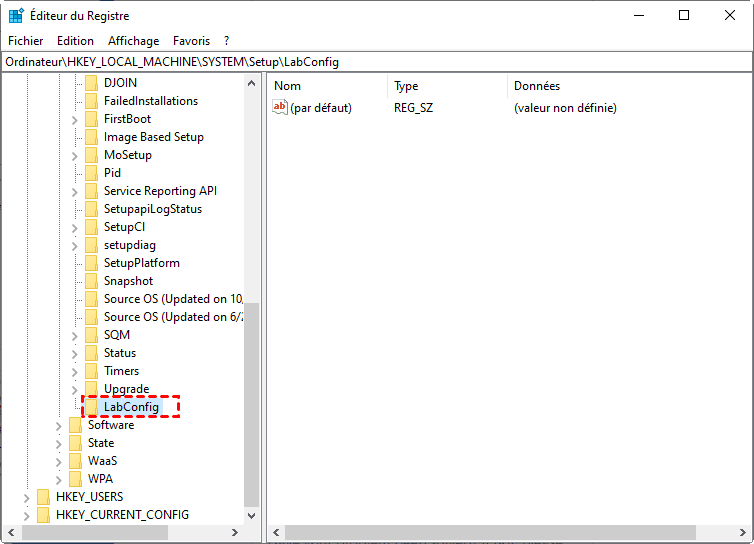Viewport: 754px width, 544px height.
Task: Click the (valeur non définie) data cell
Action: click(x=565, y=108)
